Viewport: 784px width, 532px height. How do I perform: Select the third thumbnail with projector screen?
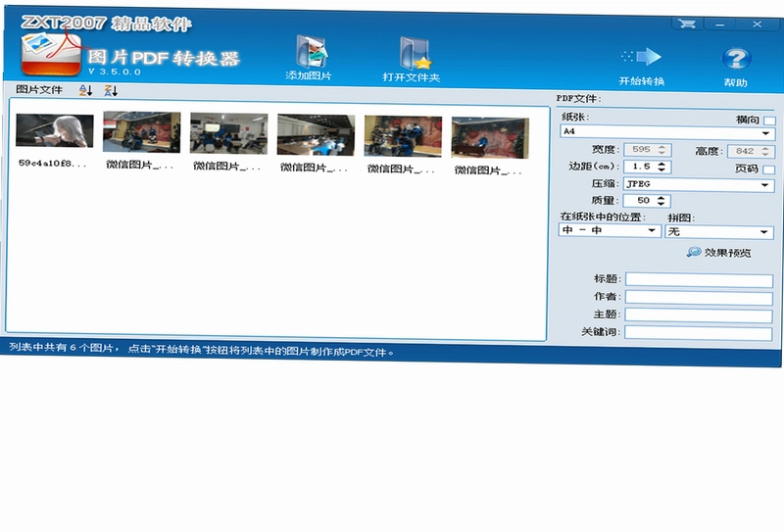click(x=228, y=133)
